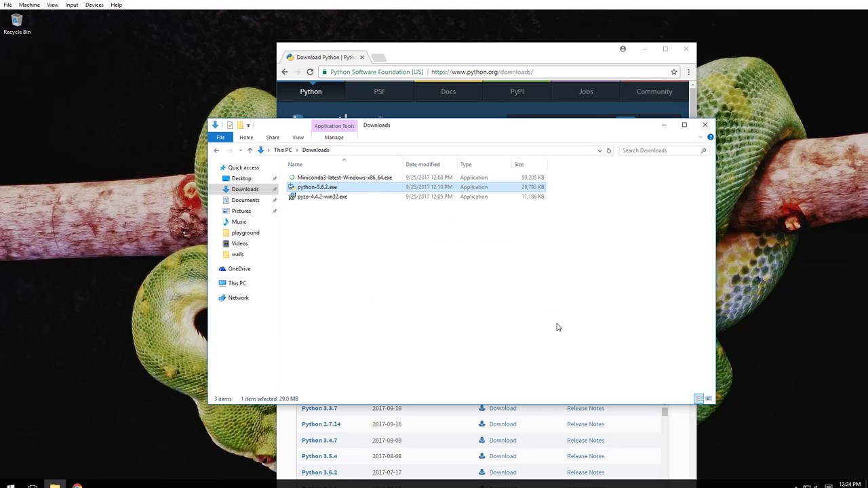Expand Quick access in navigation pane
This screenshot has height=488, width=868.
click(x=243, y=167)
